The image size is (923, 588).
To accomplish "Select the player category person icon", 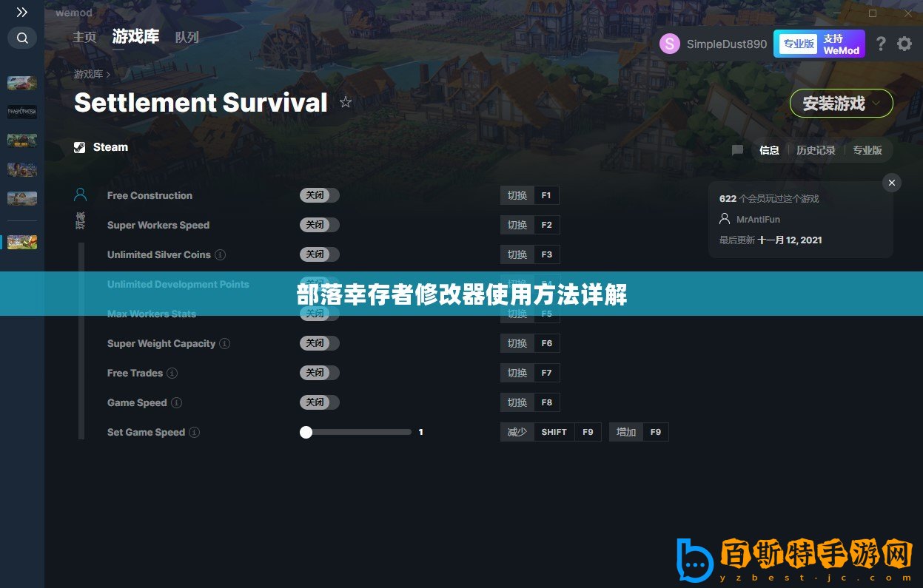I will [x=81, y=195].
